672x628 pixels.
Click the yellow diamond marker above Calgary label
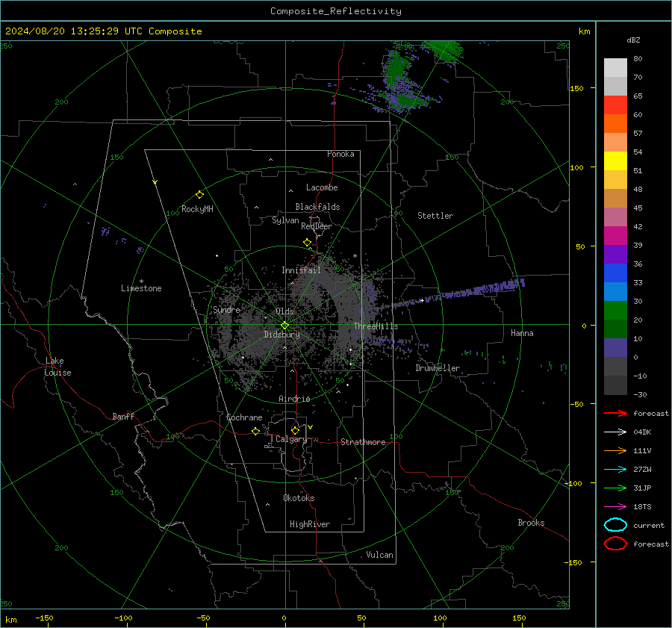[295, 430]
